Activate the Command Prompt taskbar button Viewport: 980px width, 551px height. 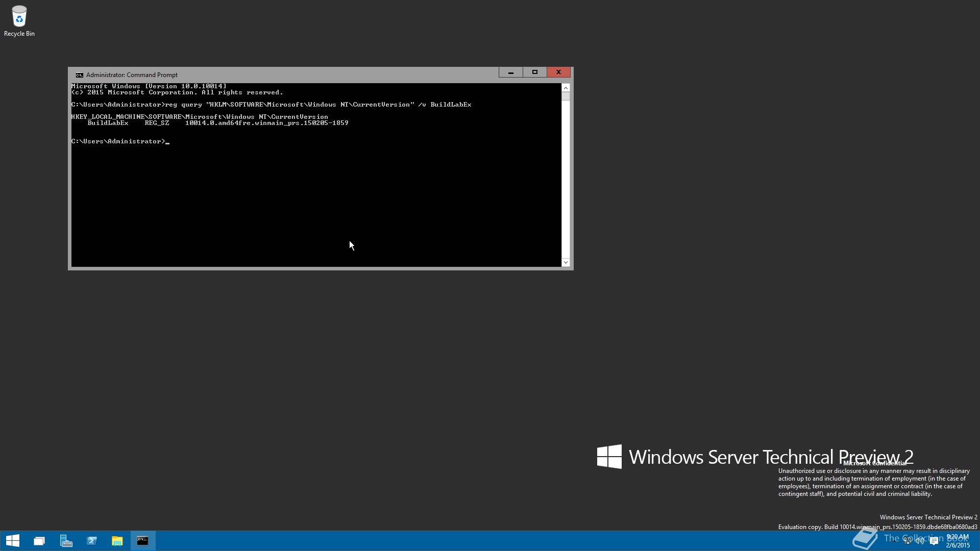coord(143,541)
